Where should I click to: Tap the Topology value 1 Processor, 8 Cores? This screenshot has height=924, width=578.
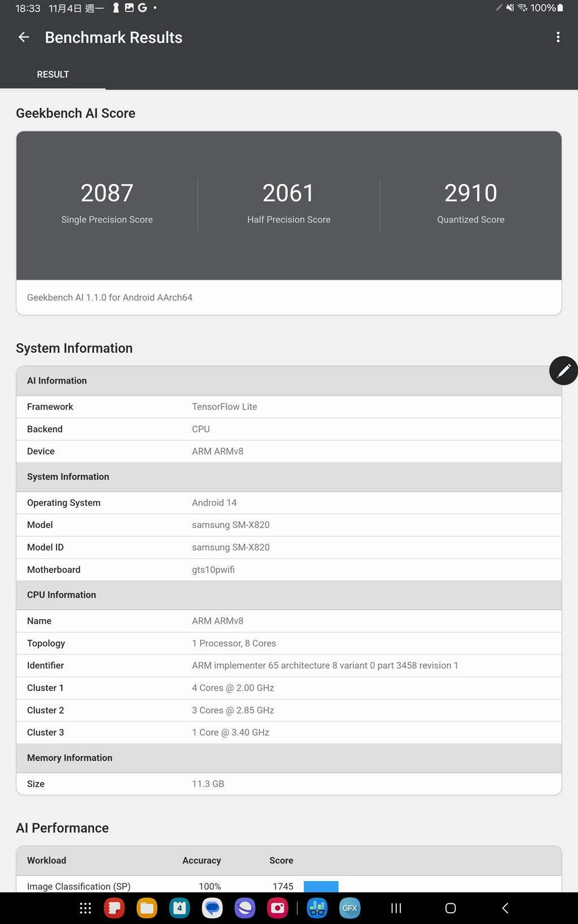234,643
